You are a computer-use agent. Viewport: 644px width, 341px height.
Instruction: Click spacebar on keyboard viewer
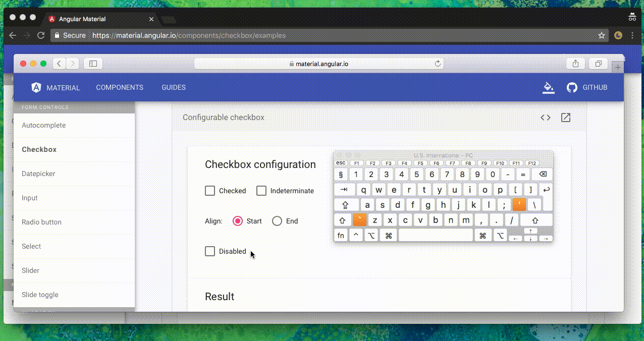coord(436,236)
